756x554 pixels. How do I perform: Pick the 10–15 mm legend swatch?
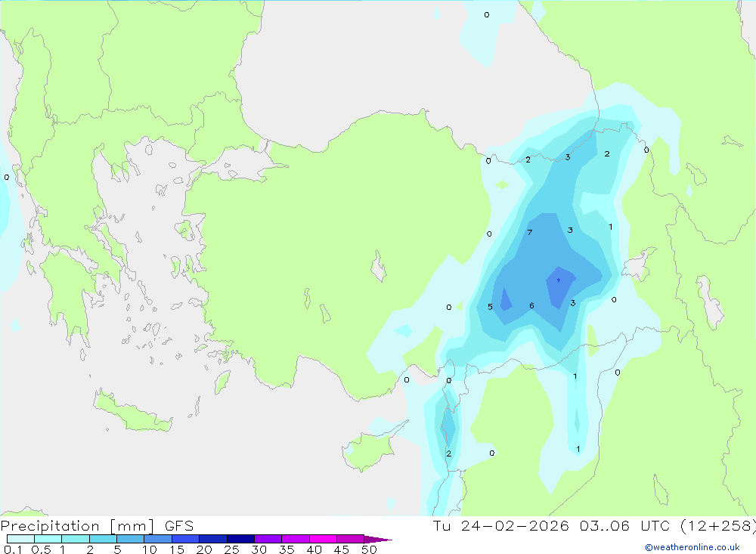[x=158, y=539]
